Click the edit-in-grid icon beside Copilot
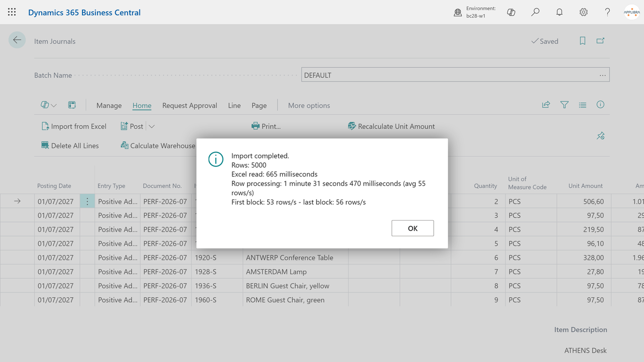The height and width of the screenshot is (362, 644). 72,105
